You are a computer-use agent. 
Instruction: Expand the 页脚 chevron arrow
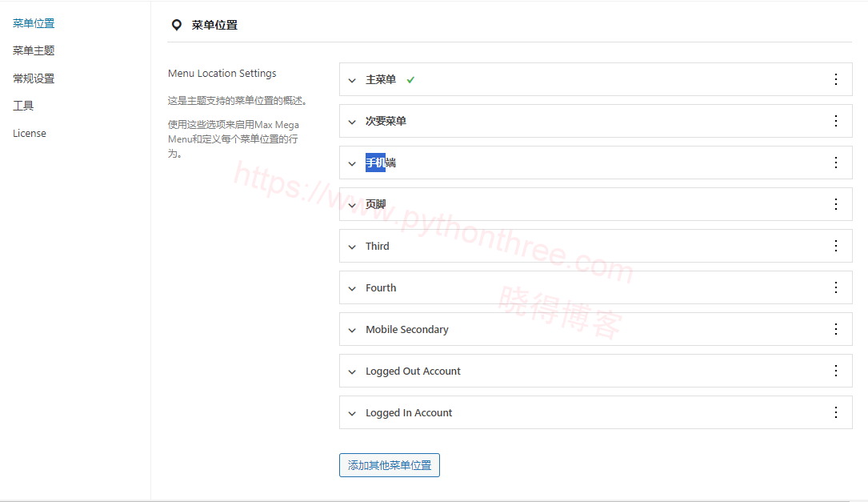(x=352, y=205)
